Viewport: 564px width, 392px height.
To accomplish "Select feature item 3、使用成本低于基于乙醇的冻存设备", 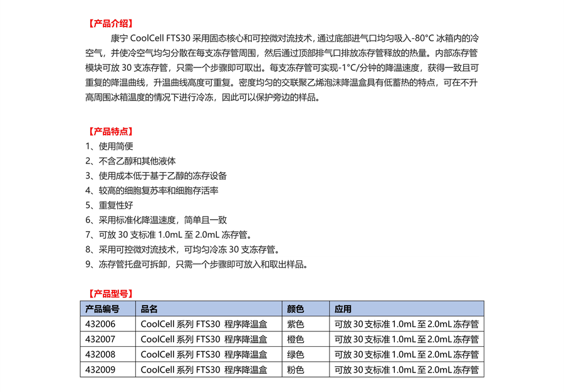I will (x=156, y=176).
